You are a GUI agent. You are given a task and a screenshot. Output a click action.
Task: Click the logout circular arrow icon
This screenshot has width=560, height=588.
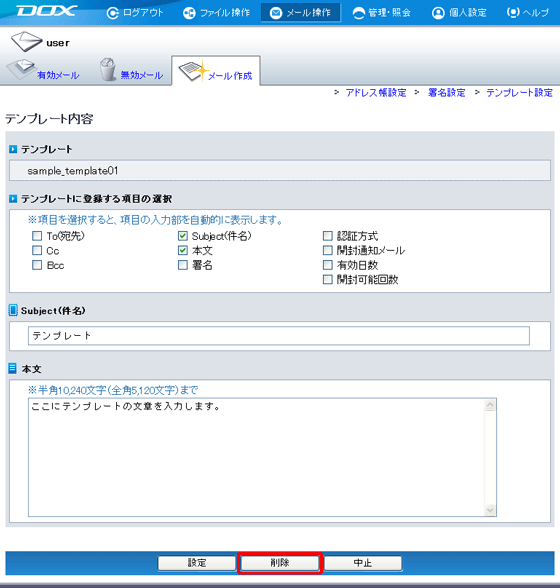click(113, 13)
